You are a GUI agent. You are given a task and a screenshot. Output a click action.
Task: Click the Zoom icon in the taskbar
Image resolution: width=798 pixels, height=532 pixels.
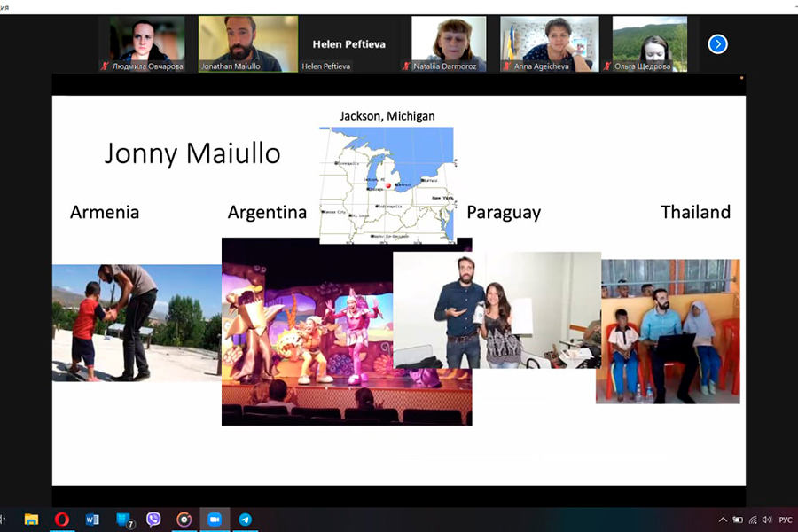coord(214,520)
